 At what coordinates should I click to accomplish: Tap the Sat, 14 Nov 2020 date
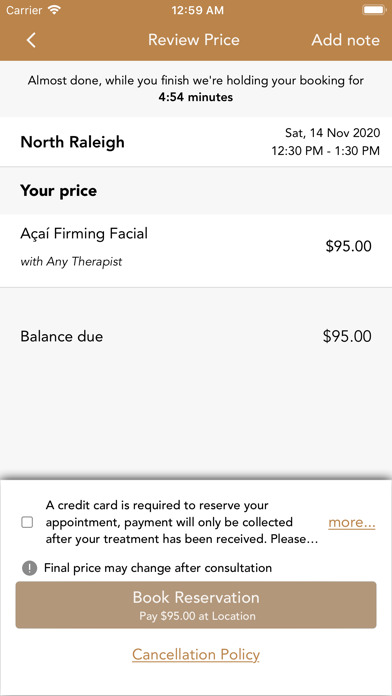pos(333,133)
